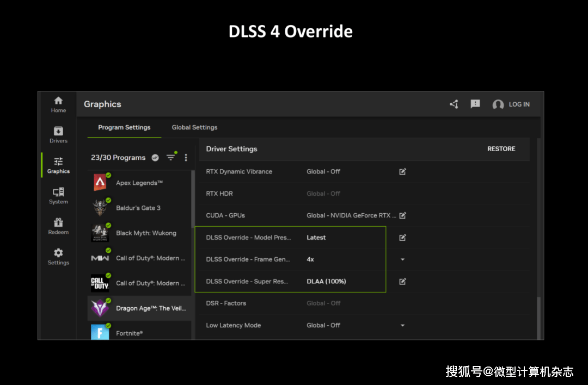Select Fortnite program name
The image size is (588, 385).
tap(129, 333)
